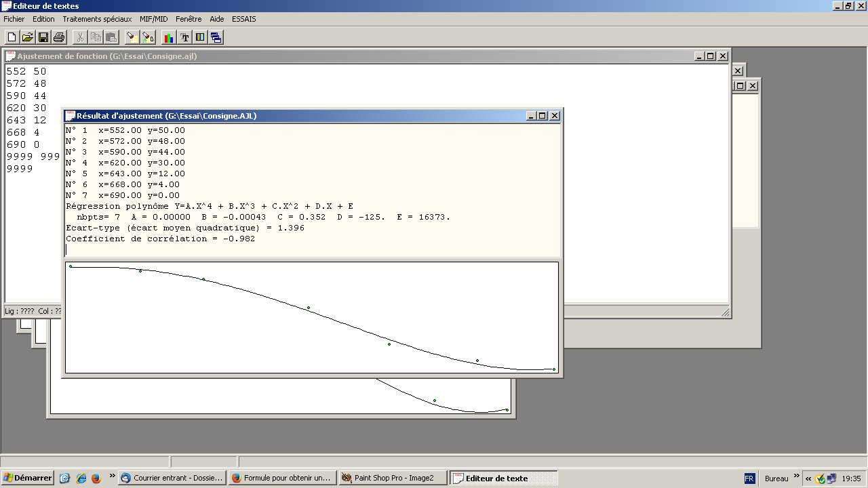The image size is (868, 488).
Task: Click the "nbpts= 7" coefficients line
Action: (x=263, y=217)
